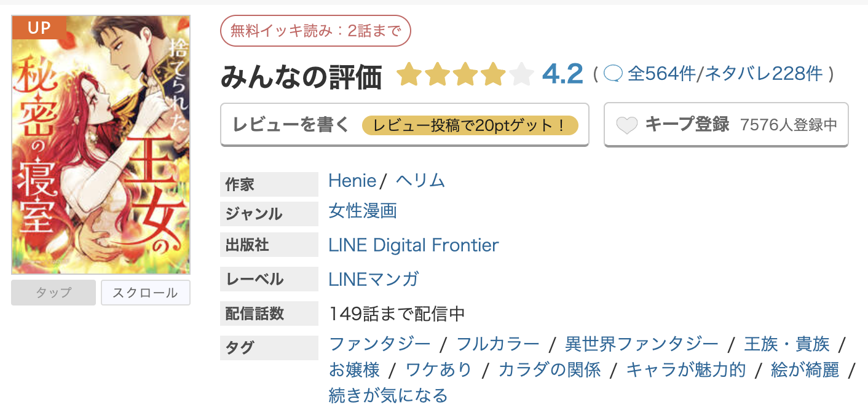
Task: Click the speech bubble icon beside review count
Action: coord(612,73)
